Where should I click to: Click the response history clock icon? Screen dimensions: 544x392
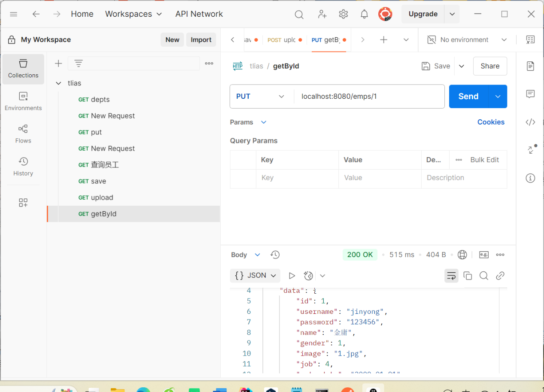(275, 255)
